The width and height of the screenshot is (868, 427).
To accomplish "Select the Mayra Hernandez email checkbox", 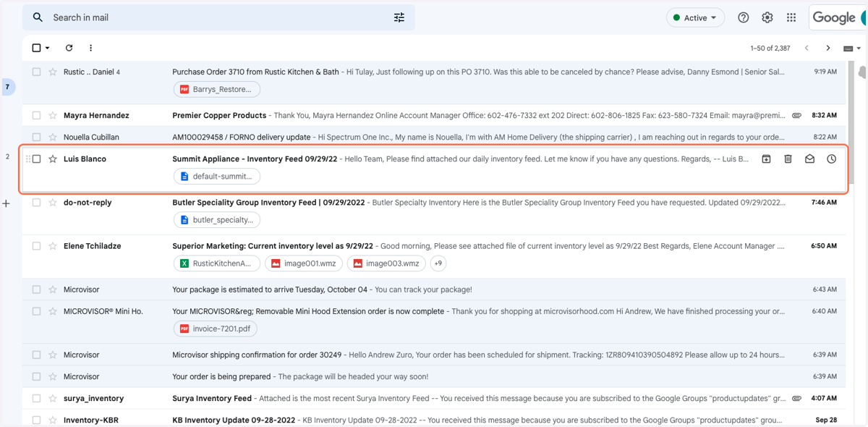I will pyautogui.click(x=36, y=116).
